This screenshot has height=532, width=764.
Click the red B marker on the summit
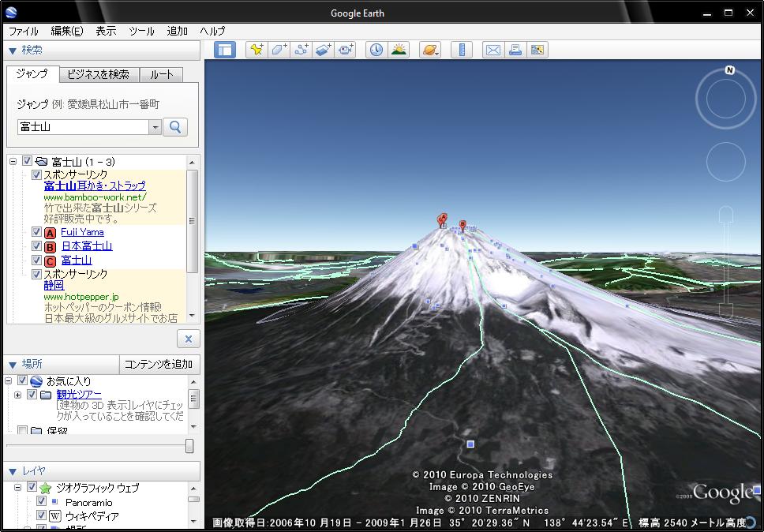pyautogui.click(x=463, y=226)
